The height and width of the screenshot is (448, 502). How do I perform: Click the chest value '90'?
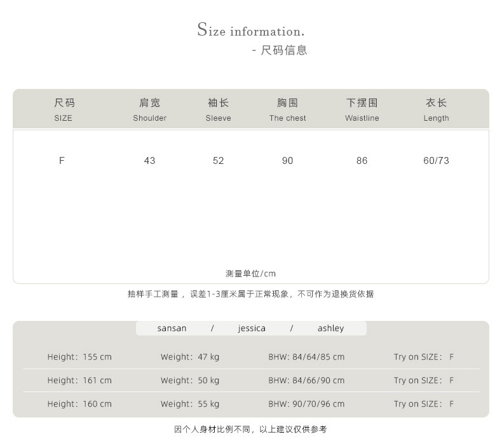click(x=287, y=160)
